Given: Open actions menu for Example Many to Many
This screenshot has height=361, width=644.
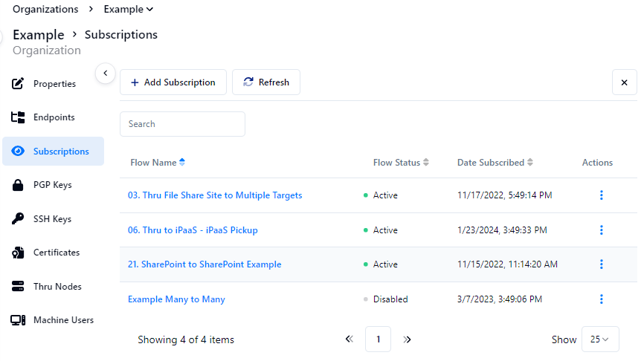Looking at the screenshot, I should 601,299.
